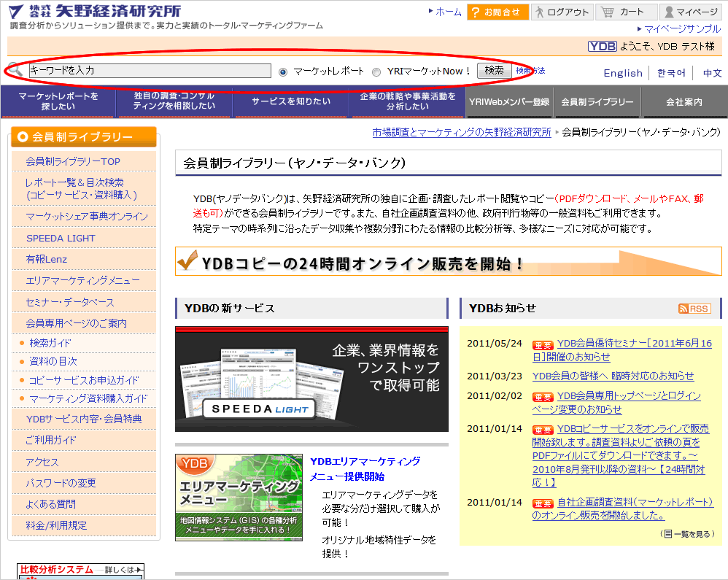Click the SPEEDA LIGHT banner image
This screenshot has height=580, width=728.
[311, 379]
